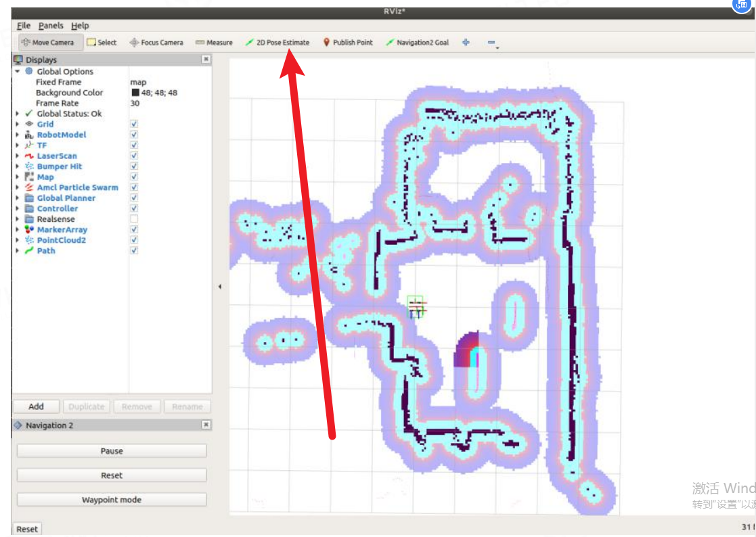This screenshot has width=756, height=537.
Task: Toggle the TF display checkbox
Action: click(x=134, y=145)
